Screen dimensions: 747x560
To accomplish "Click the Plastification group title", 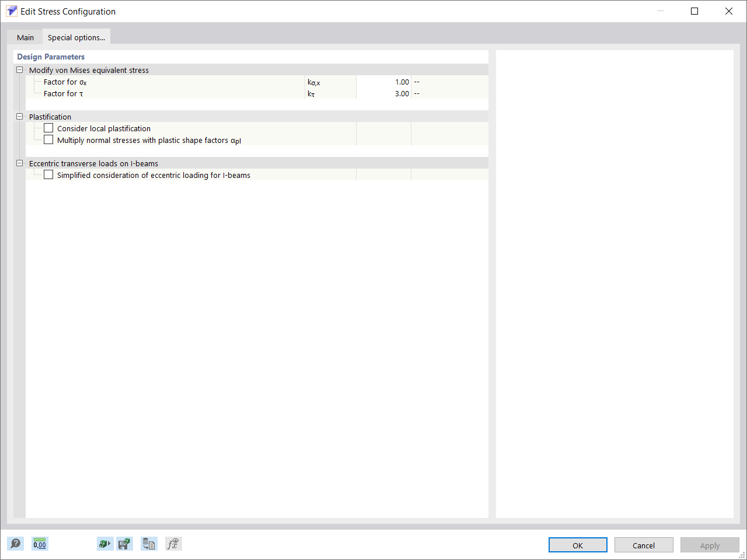I will (50, 117).
